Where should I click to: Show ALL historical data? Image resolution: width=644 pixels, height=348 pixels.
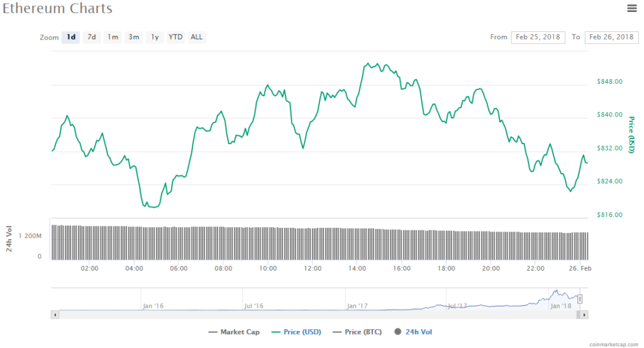(x=197, y=37)
